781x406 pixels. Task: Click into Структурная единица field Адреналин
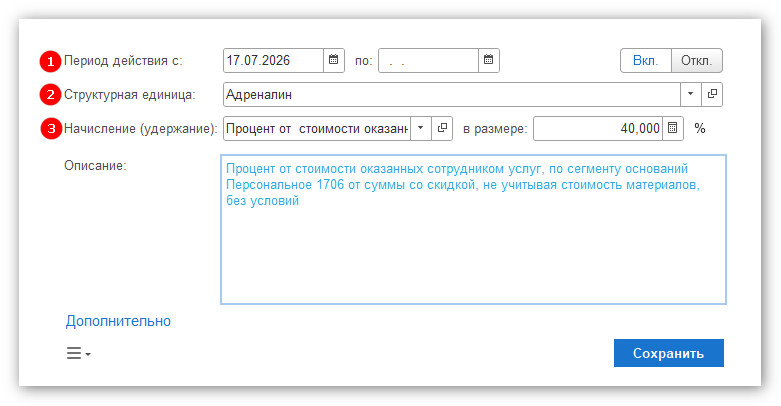452,94
